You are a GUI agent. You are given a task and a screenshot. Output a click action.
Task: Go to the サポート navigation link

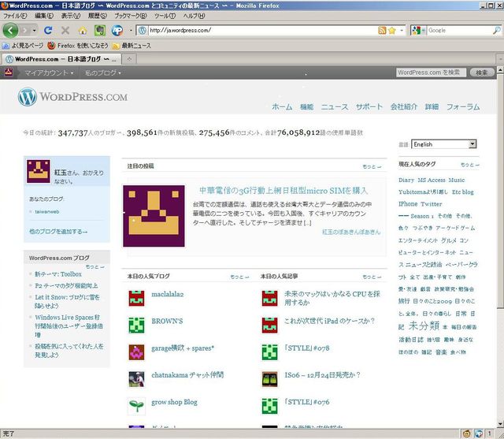[x=369, y=106]
